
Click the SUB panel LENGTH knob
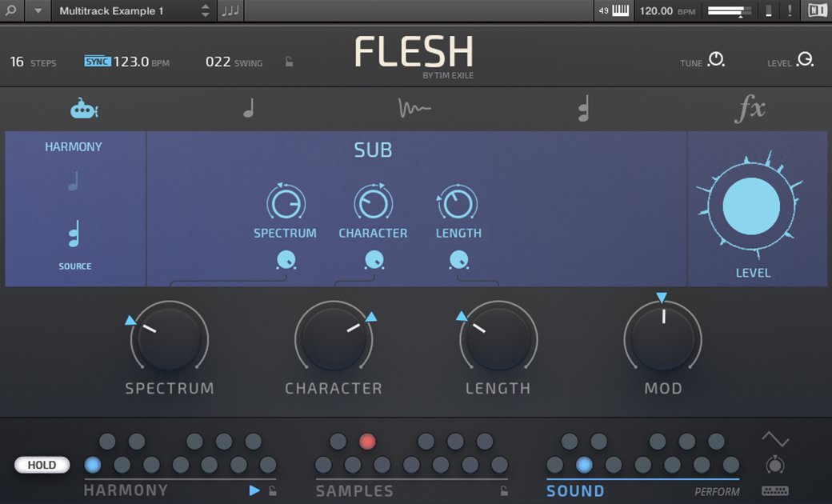click(458, 203)
